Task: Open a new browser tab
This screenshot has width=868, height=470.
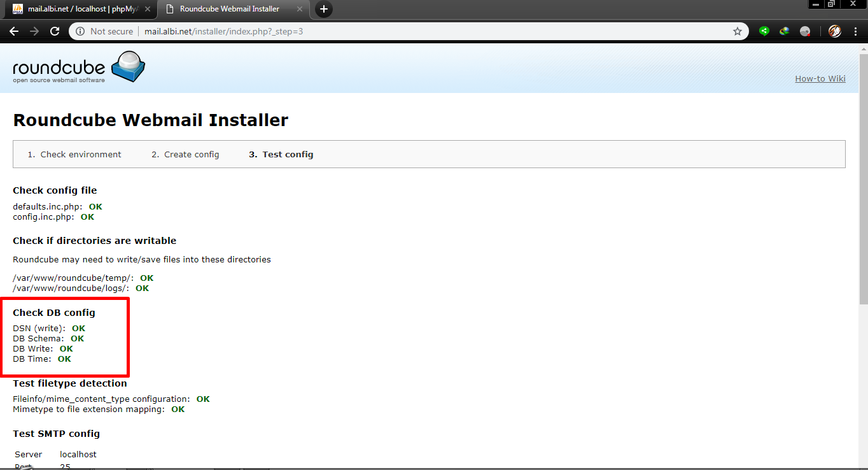Action: pyautogui.click(x=324, y=9)
